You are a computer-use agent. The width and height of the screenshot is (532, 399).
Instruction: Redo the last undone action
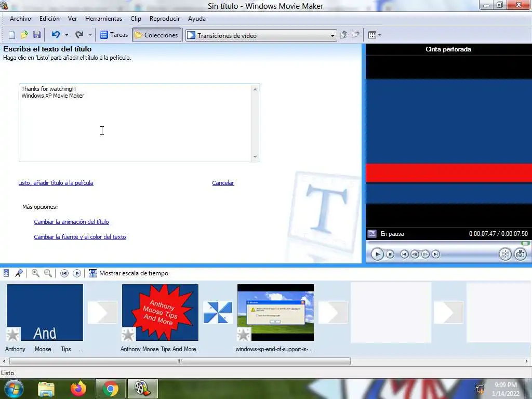tap(79, 35)
